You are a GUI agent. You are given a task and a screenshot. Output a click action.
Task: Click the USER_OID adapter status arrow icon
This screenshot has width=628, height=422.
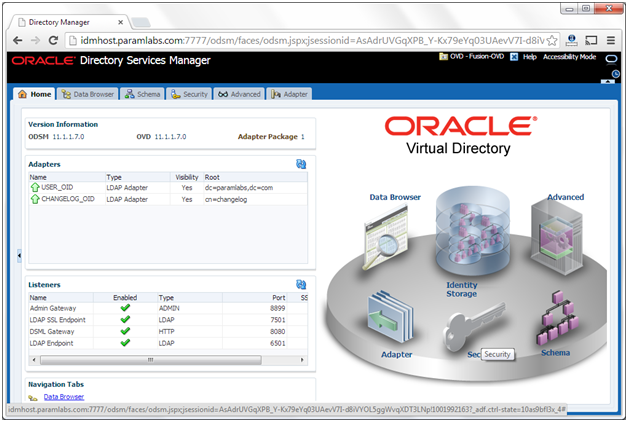[35, 187]
